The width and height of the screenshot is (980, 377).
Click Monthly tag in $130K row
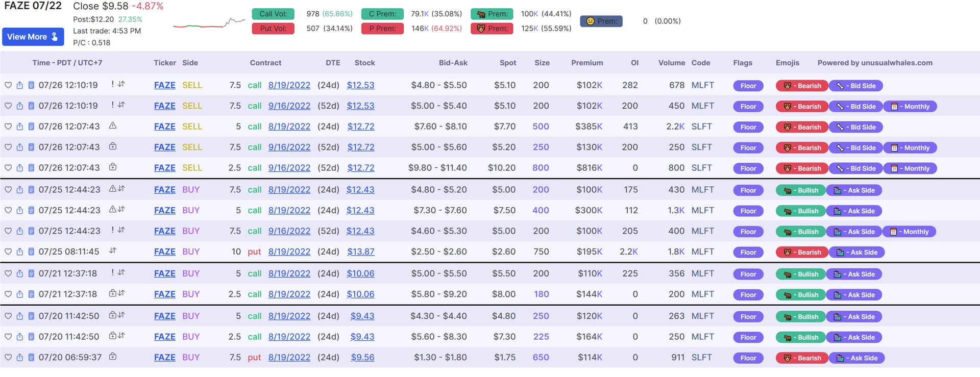[x=910, y=148]
